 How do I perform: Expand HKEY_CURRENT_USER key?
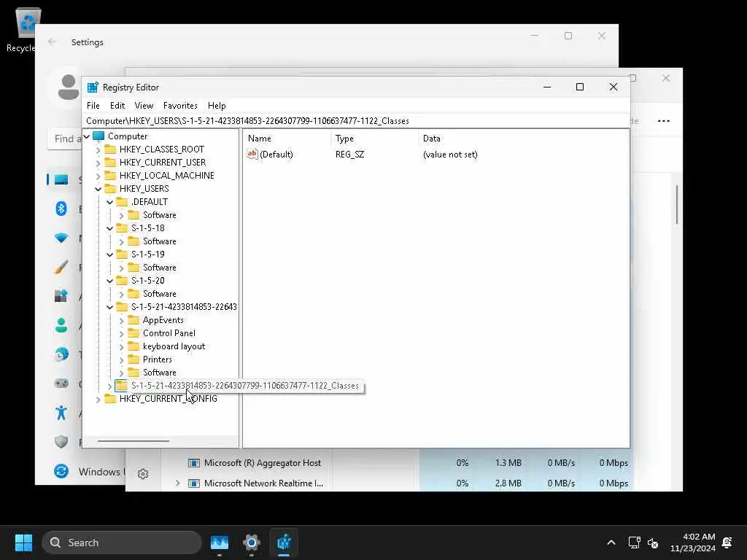coord(98,163)
